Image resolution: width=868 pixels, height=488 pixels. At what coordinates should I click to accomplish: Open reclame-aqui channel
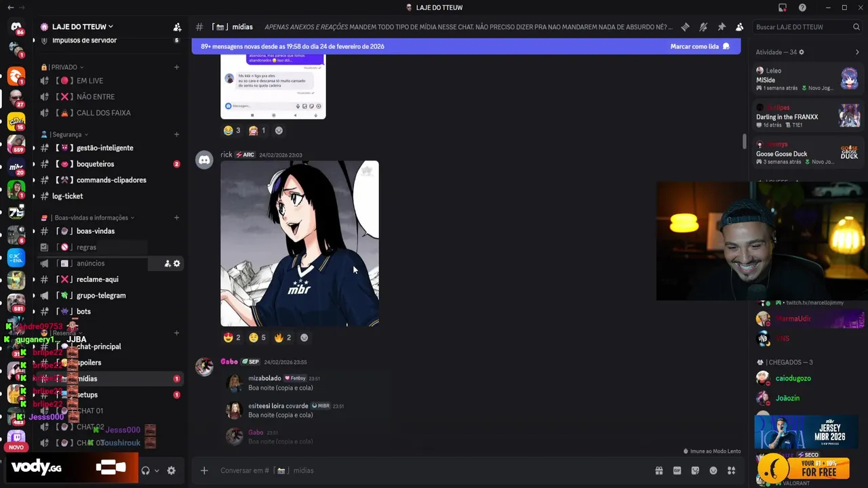click(x=109, y=279)
